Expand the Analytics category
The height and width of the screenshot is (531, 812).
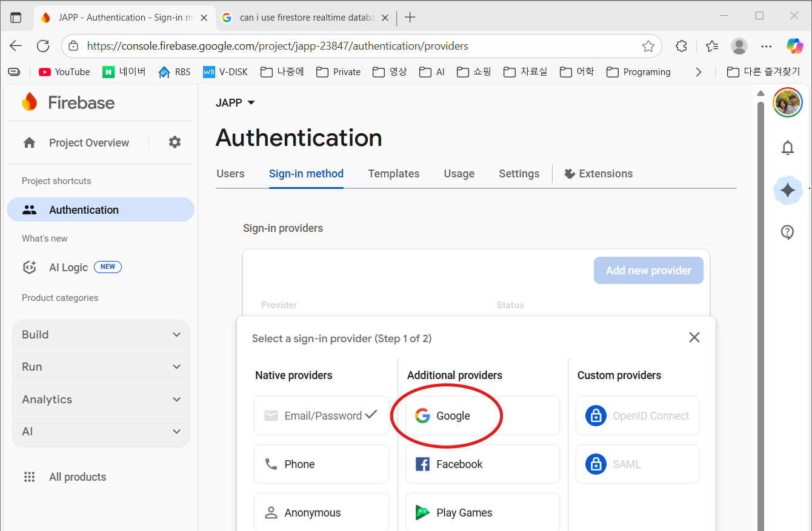(101, 400)
